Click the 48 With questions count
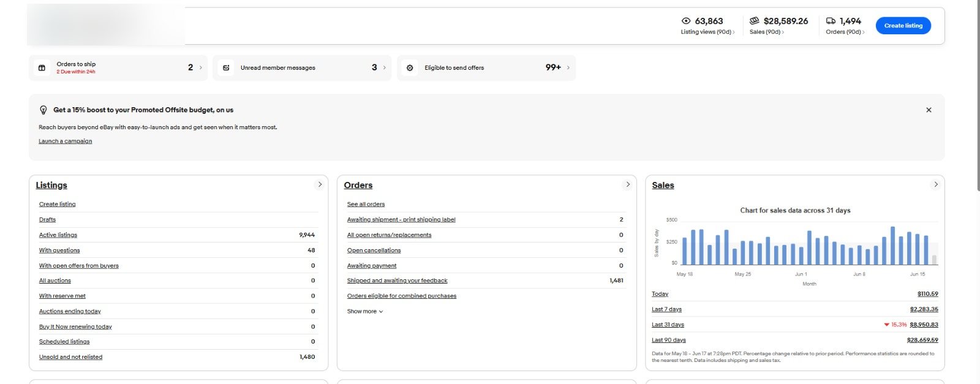The image size is (980, 384). (311, 250)
